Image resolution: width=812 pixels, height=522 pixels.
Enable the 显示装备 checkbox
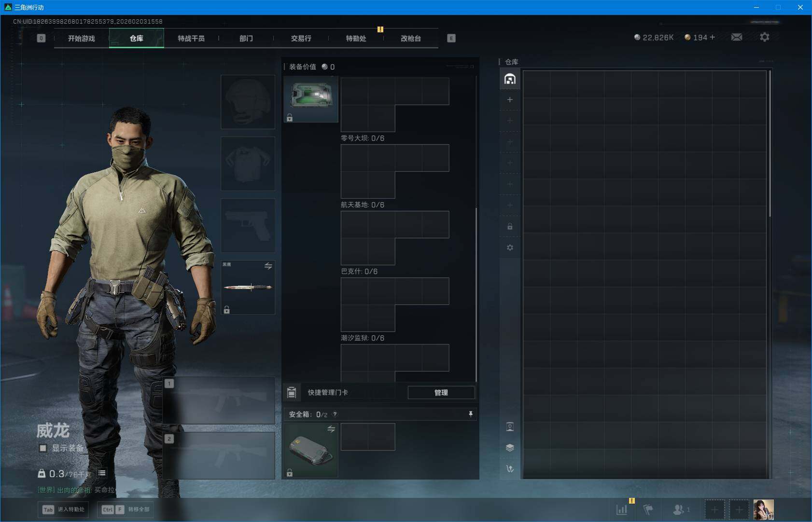[43, 448]
